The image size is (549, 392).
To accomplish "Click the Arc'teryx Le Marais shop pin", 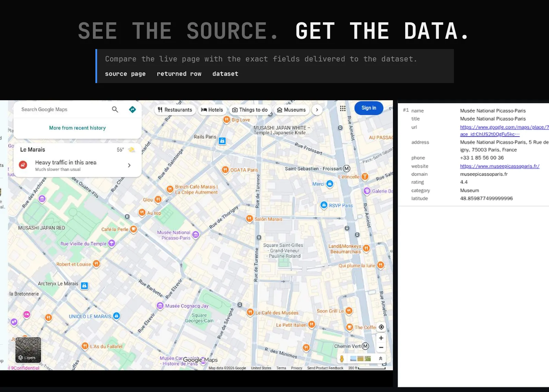I will (84, 285).
